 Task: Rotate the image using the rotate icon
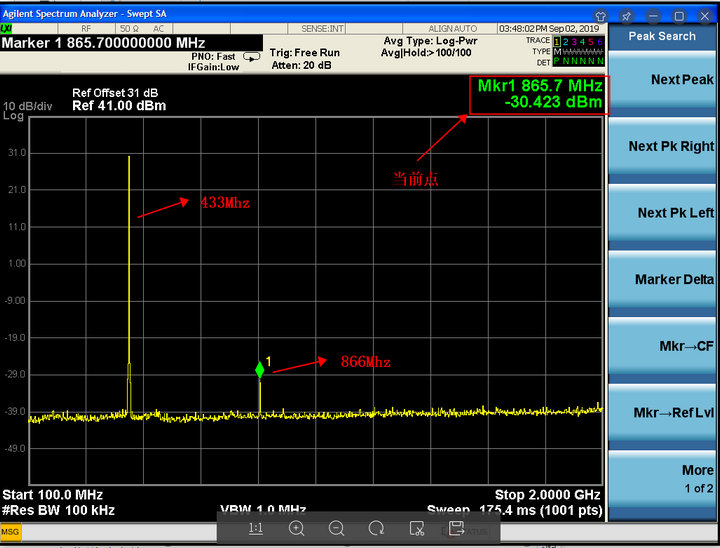[376, 528]
